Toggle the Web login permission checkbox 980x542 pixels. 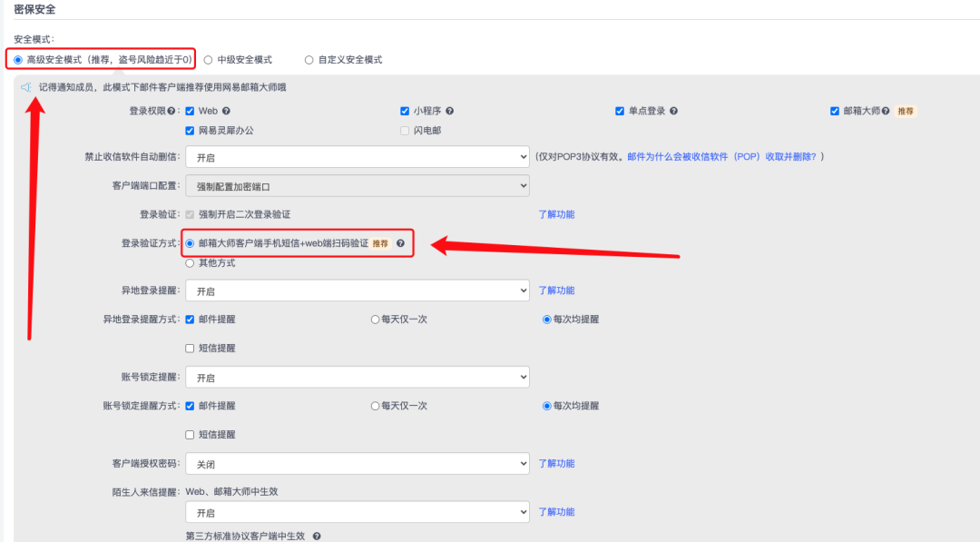point(190,112)
